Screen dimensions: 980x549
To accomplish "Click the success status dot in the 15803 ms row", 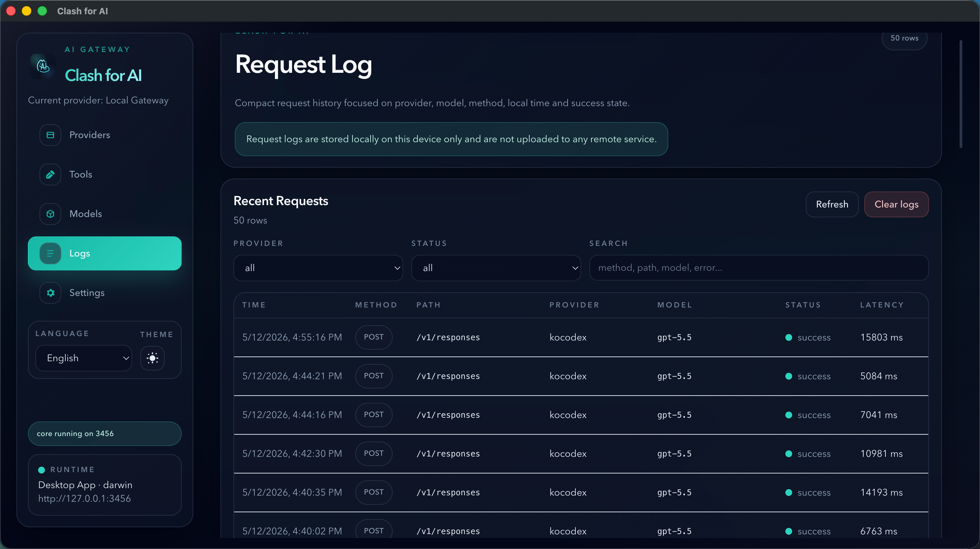I will pyautogui.click(x=789, y=338).
